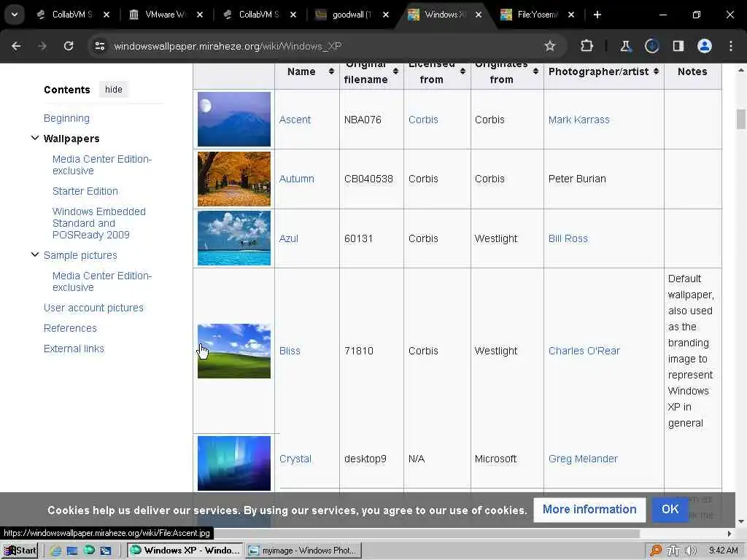Open the Autumn name link
Viewport: 747px width, 560px height.
296,179
